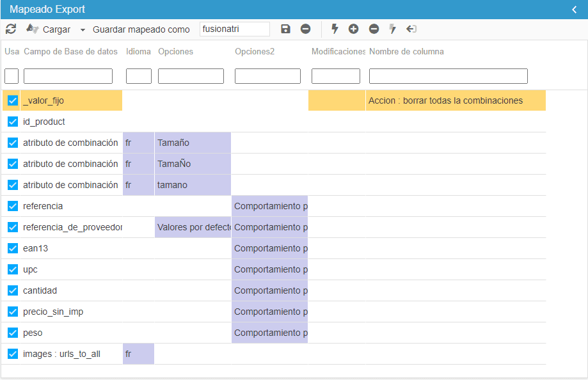Disable the precio_sin_imp row checkbox
Viewport: 588px width, 380px height.
(13, 312)
